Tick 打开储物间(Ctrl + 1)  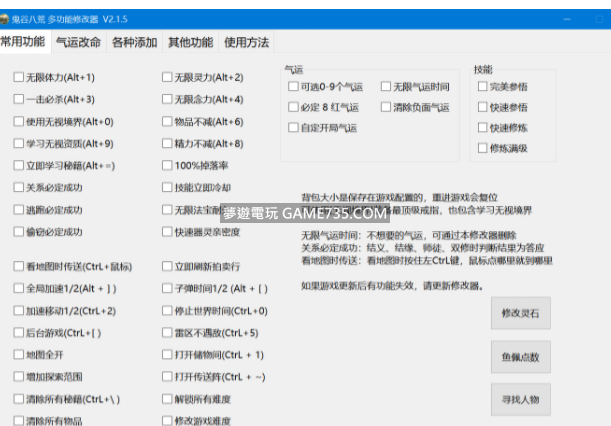(167, 354)
